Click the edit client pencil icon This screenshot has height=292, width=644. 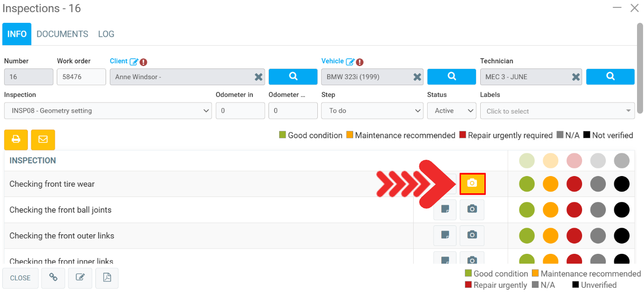click(x=134, y=61)
